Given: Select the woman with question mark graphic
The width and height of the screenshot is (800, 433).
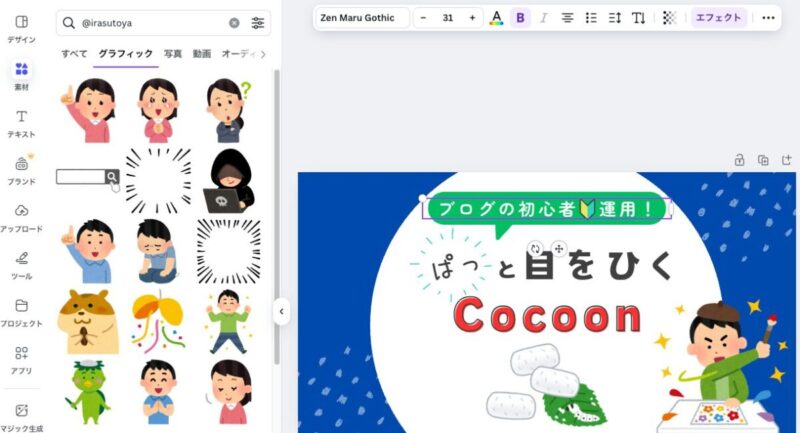Looking at the screenshot, I should (x=229, y=111).
